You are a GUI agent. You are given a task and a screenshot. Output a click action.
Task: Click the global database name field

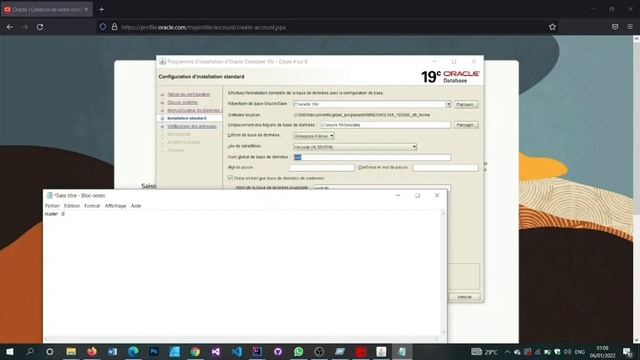[x=372, y=157]
